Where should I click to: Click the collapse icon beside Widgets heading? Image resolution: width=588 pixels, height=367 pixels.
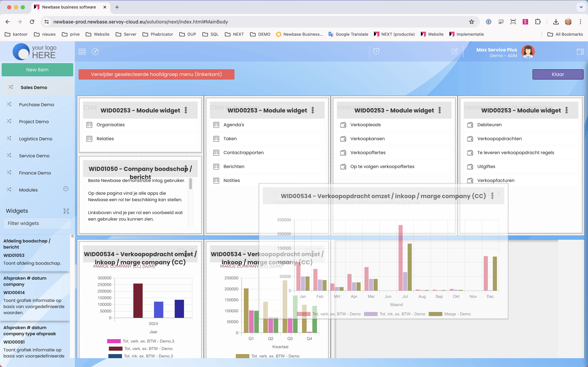tap(66, 211)
